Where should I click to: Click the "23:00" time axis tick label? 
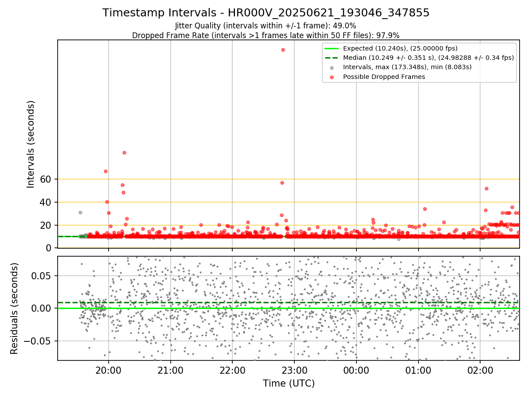(294, 370)
